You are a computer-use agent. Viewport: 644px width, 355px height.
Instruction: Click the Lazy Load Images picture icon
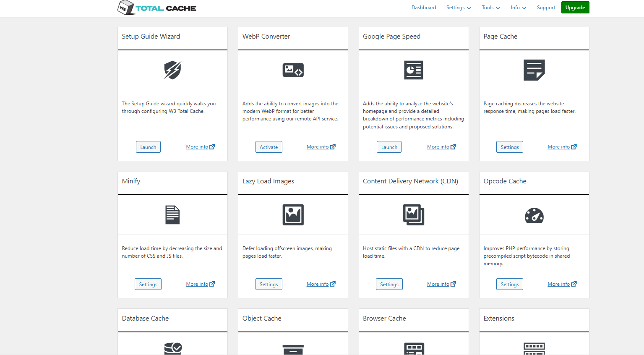point(293,215)
